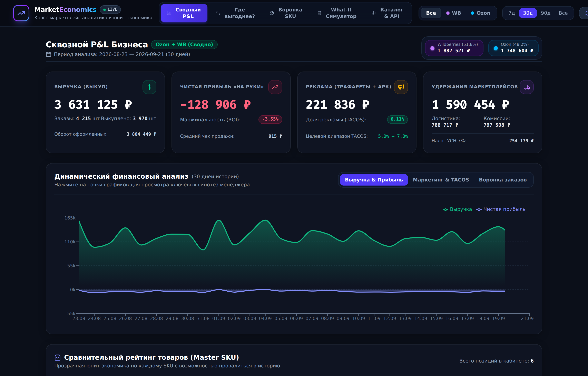This screenshot has height=376, width=588.
Task: Click the -128 906 ₽ profit value
Action: click(215, 105)
